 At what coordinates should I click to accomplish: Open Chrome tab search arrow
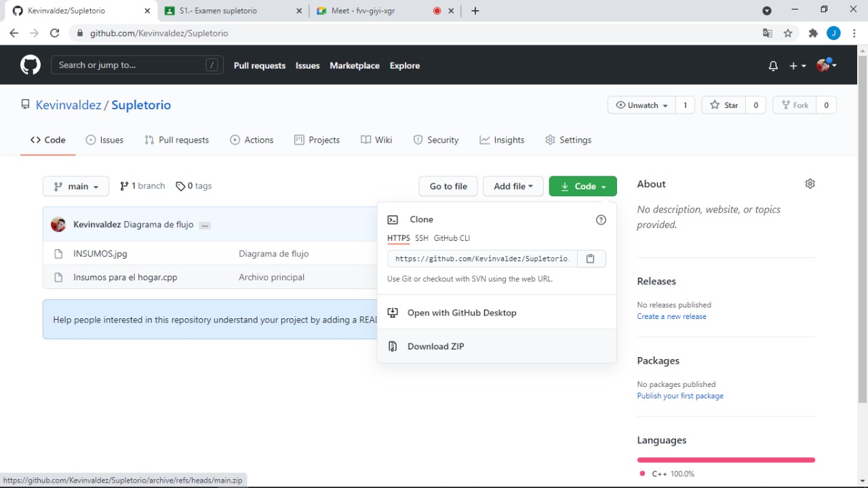coord(767,10)
